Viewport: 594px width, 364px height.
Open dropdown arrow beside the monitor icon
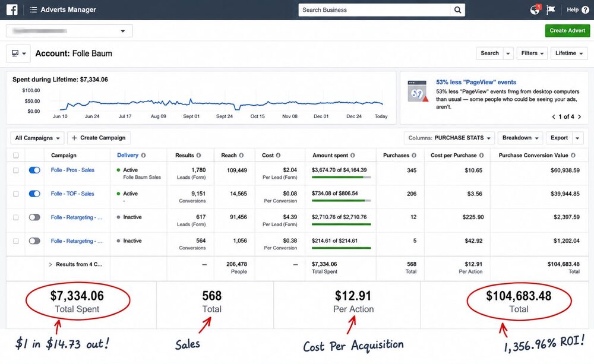click(24, 53)
